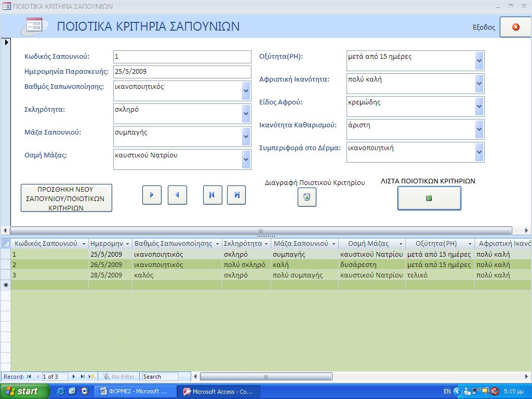Open Οσμή Μάζας dropdown arrow
Viewport: 532px width, 399px height.
(246, 159)
